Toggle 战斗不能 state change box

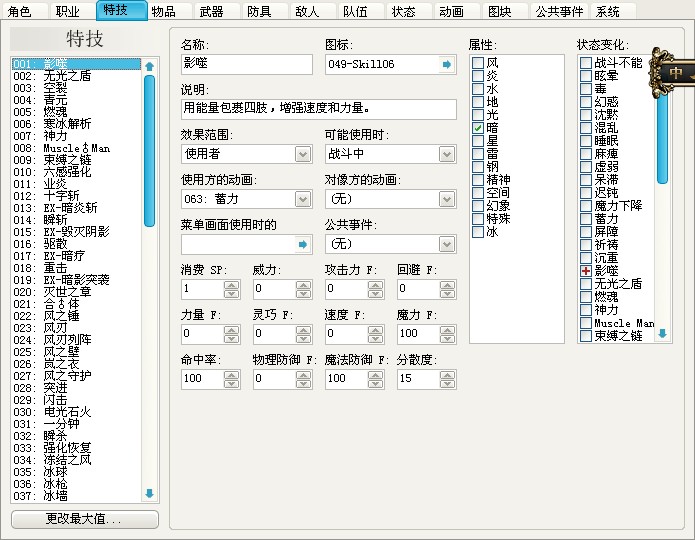[586, 63]
